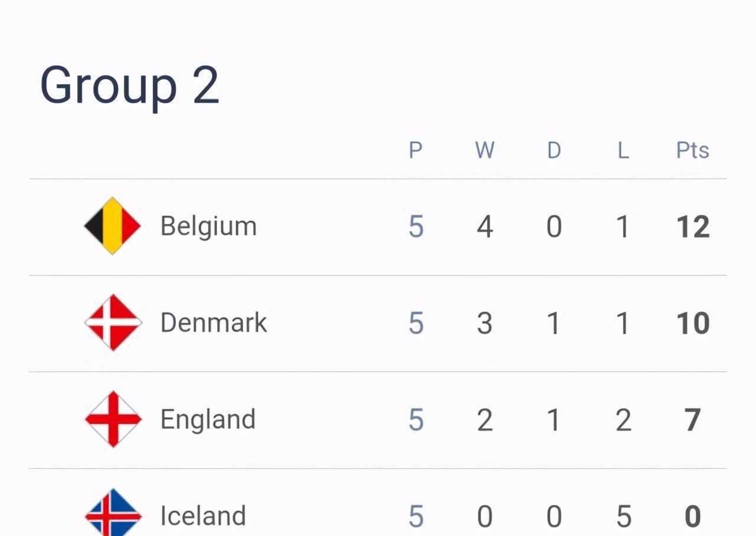Open the Belgium team link
Image resolution: width=756 pixels, height=536 pixels.
click(209, 227)
